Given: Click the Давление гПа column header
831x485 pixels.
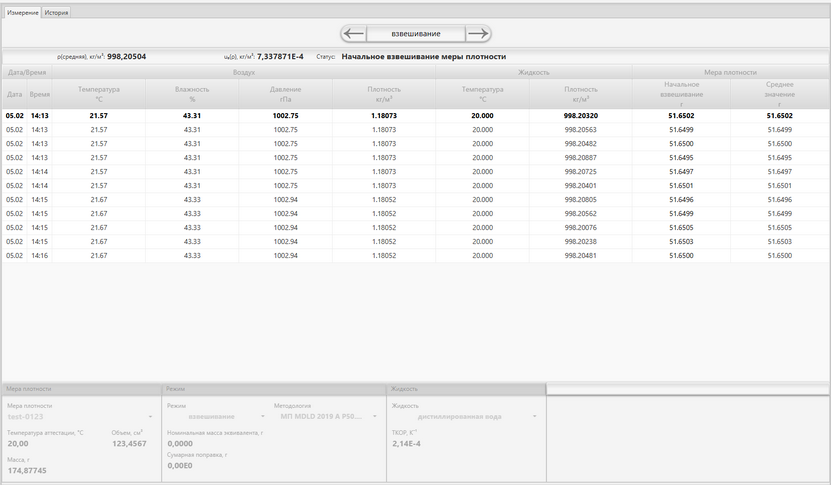Looking at the screenshot, I should click(285, 94).
